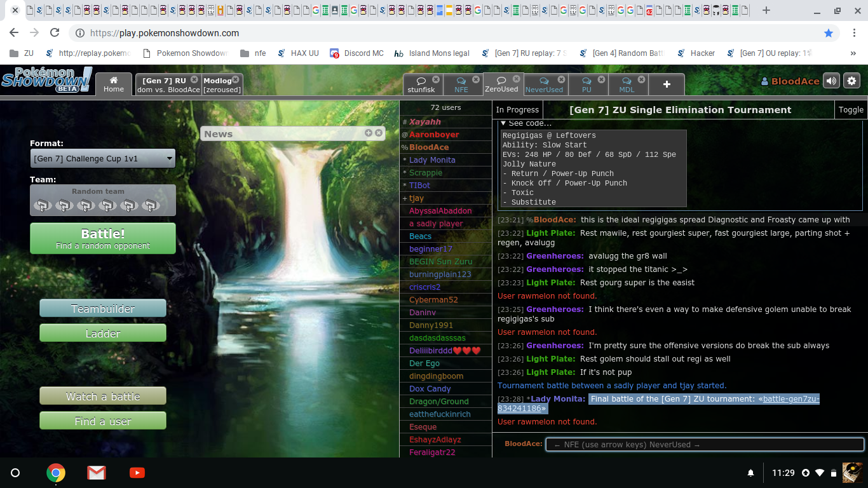The height and width of the screenshot is (488, 868).
Task: Click Battle! Find a random opponent
Action: 103,238
